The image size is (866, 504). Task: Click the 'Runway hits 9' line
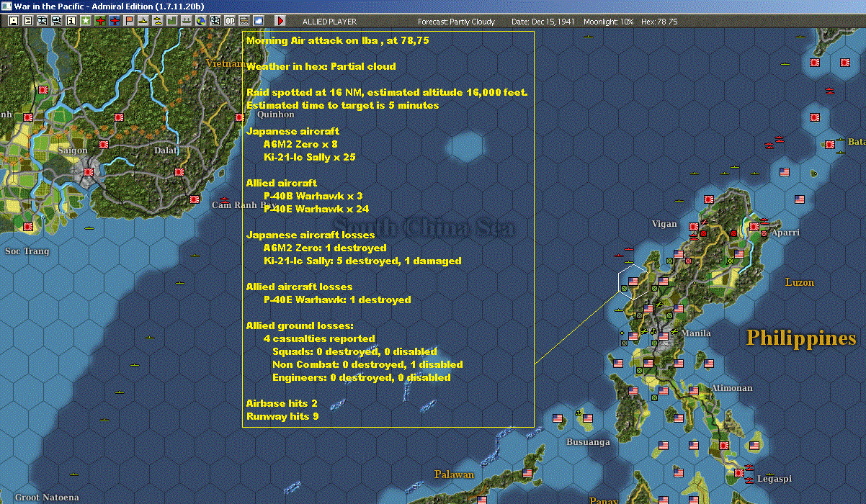click(282, 416)
